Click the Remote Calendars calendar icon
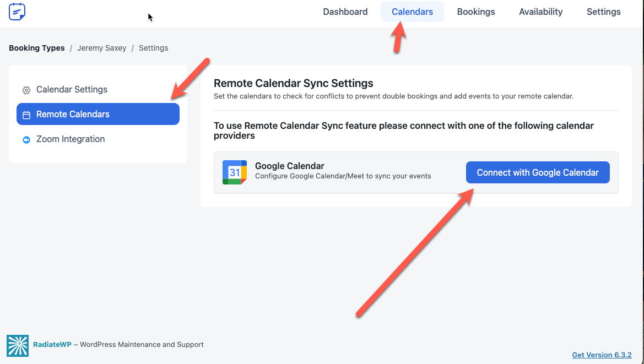The width and height of the screenshot is (644, 364). [26, 115]
